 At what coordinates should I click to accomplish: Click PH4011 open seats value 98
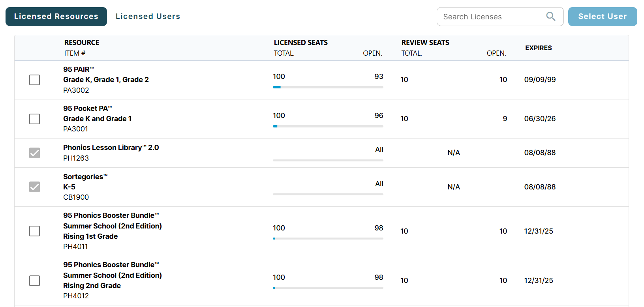point(379,228)
